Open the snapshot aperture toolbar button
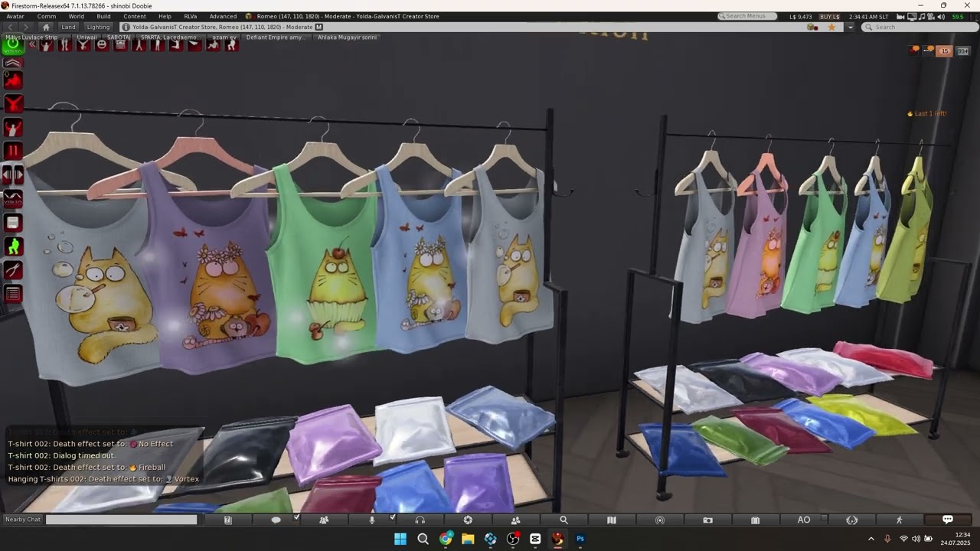Image resolution: width=980 pixels, height=551 pixels. click(468, 520)
